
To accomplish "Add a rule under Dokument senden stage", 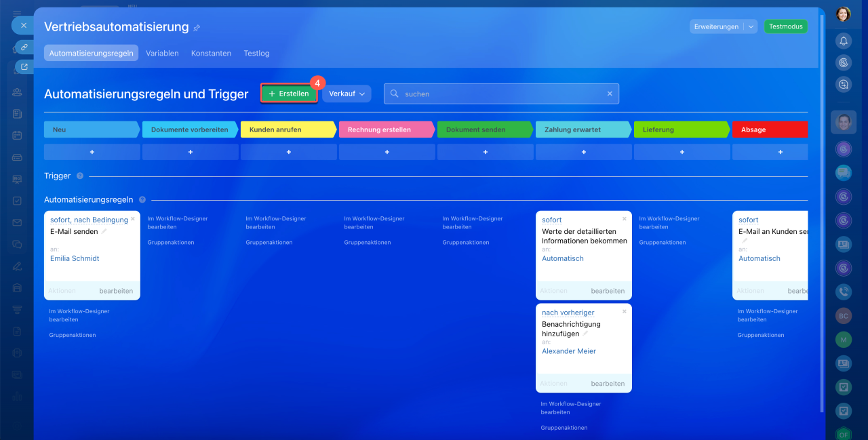I will click(x=486, y=152).
